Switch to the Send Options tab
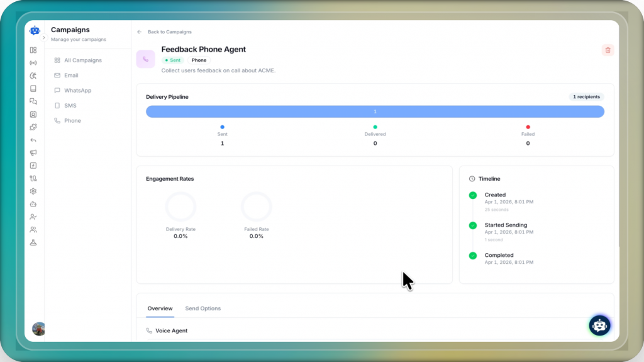The width and height of the screenshot is (644, 362). (203, 308)
